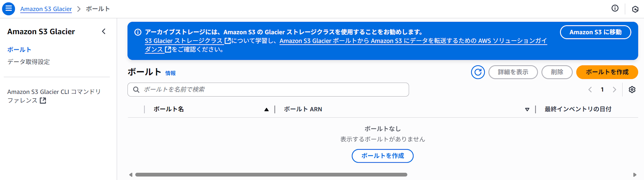Open Amazon S3 Glacier breadcrumb link
This screenshot has width=644, height=180.
tap(46, 9)
